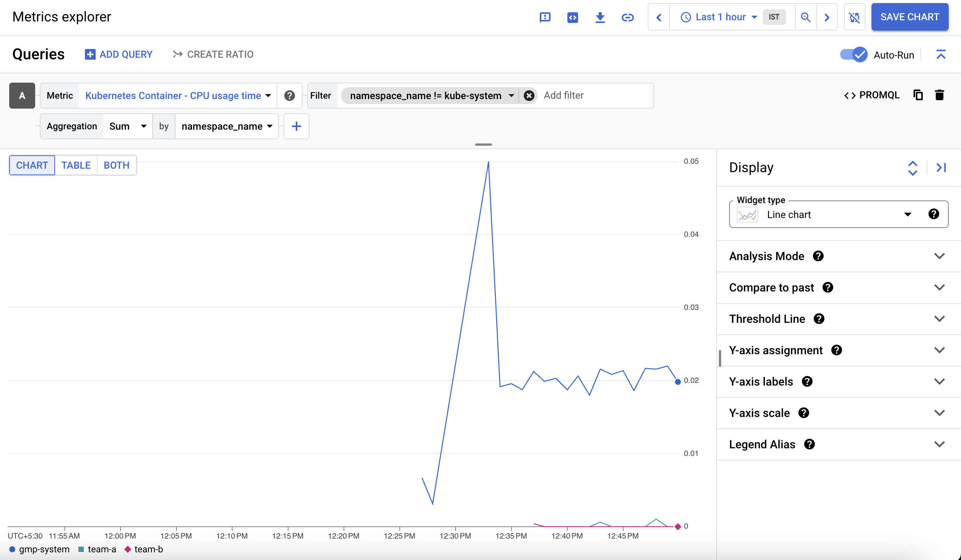The image size is (961, 560).
Task: Remove the namespace_name filter tag
Action: (530, 95)
